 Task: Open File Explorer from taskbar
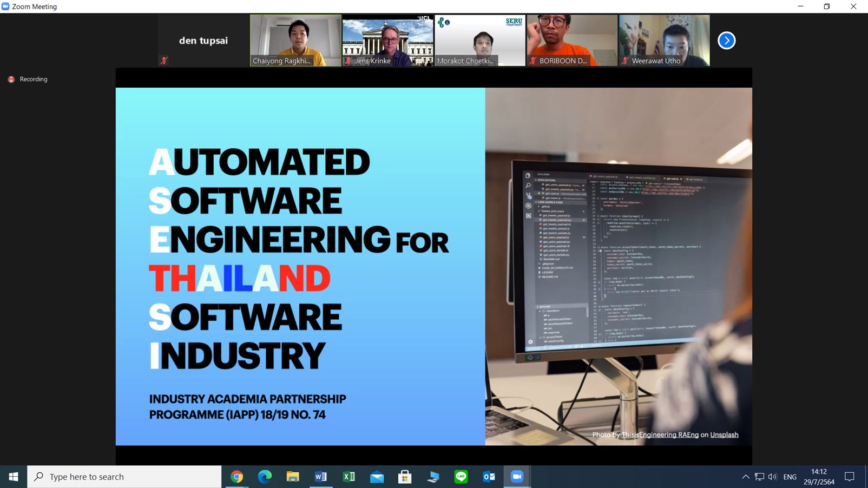tap(293, 477)
